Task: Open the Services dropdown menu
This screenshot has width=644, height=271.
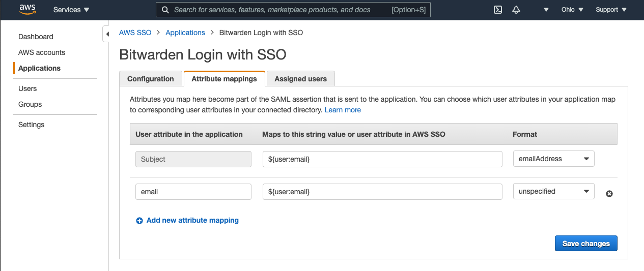Action: 71,10
